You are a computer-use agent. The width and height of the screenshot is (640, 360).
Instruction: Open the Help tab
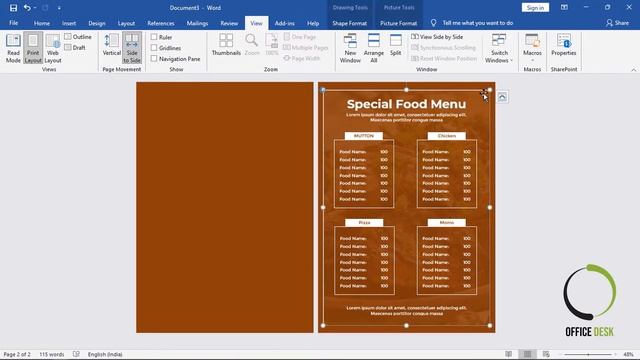click(x=313, y=23)
